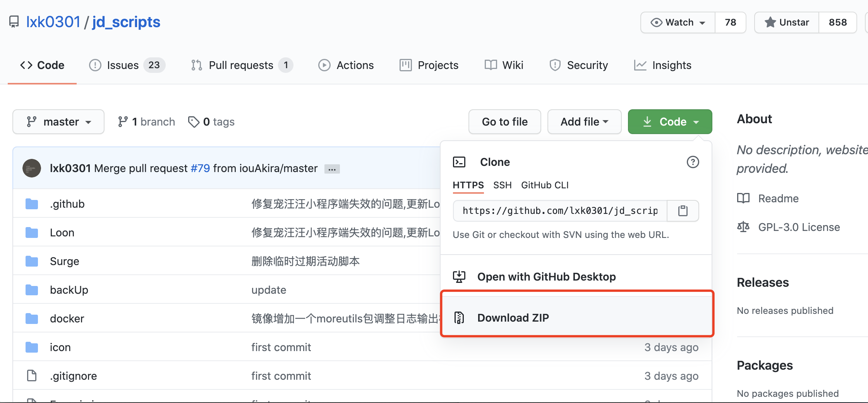Open the Insights tab
This screenshot has width=868, height=403.
(x=662, y=65)
